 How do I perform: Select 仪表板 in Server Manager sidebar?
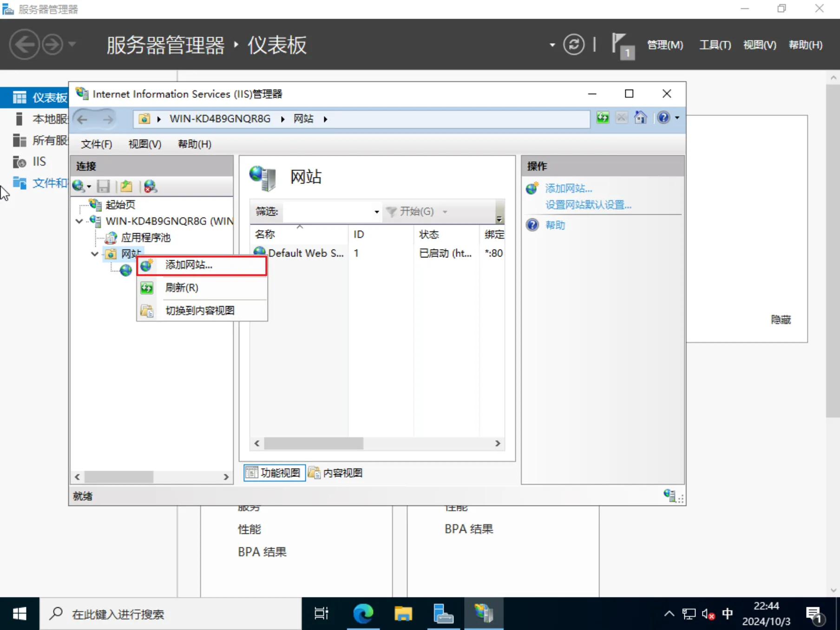35,98
